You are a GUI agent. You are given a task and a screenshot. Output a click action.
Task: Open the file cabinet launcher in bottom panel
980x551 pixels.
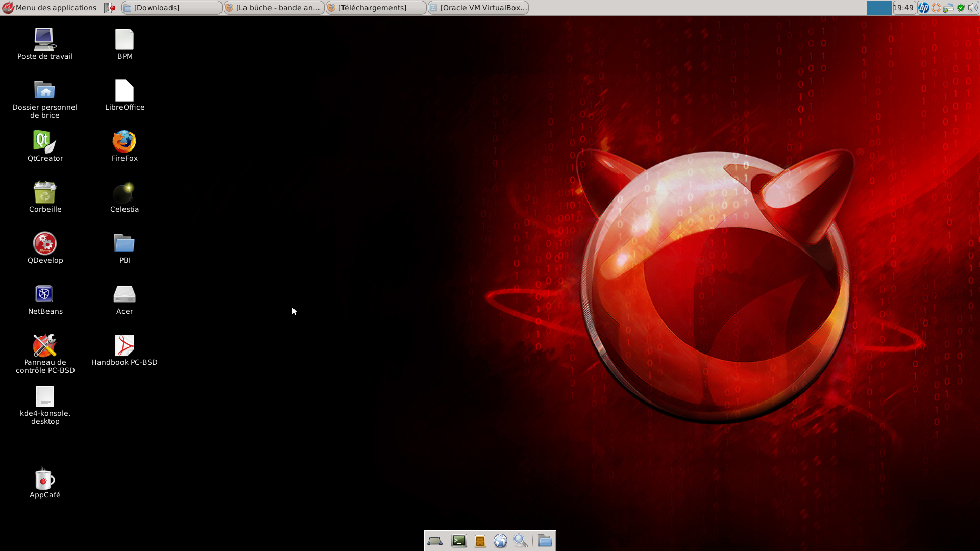[480, 541]
